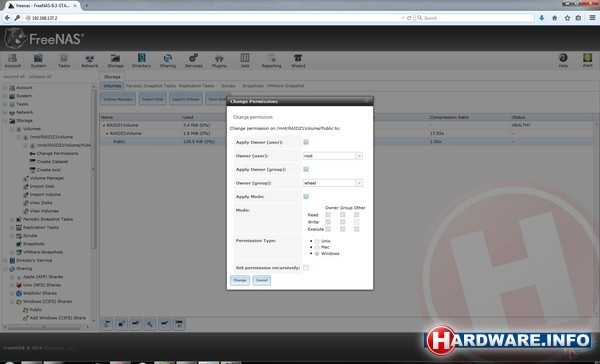Open the Alert icon
Viewport: 600px width, 364px height.
(x=587, y=60)
